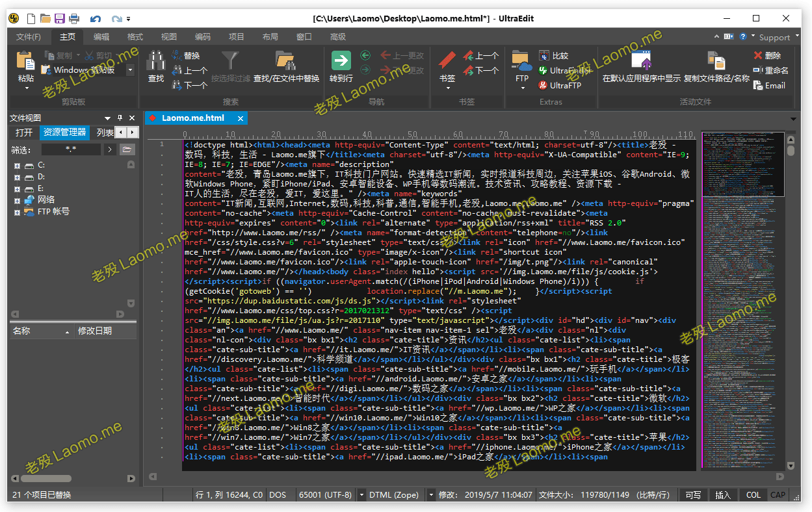Image resolution: width=812 pixels, height=512 pixels.
Task: Switch to the 格式 ribbon tab
Action: point(135,37)
